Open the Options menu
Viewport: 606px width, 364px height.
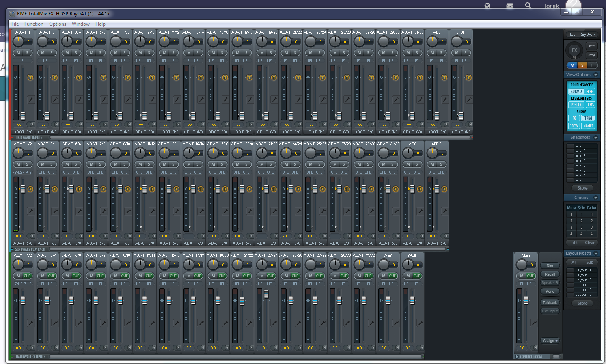click(58, 24)
